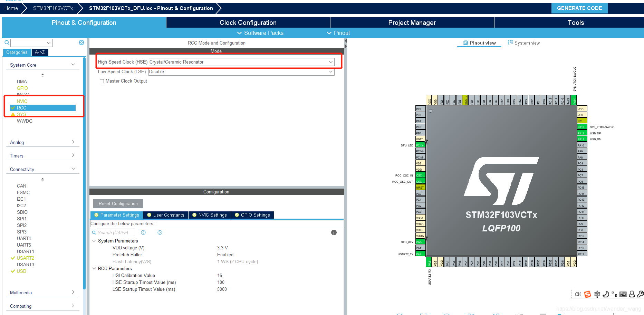Click the HSE Startup Timeout value 100
644x315 pixels.
(x=221, y=282)
